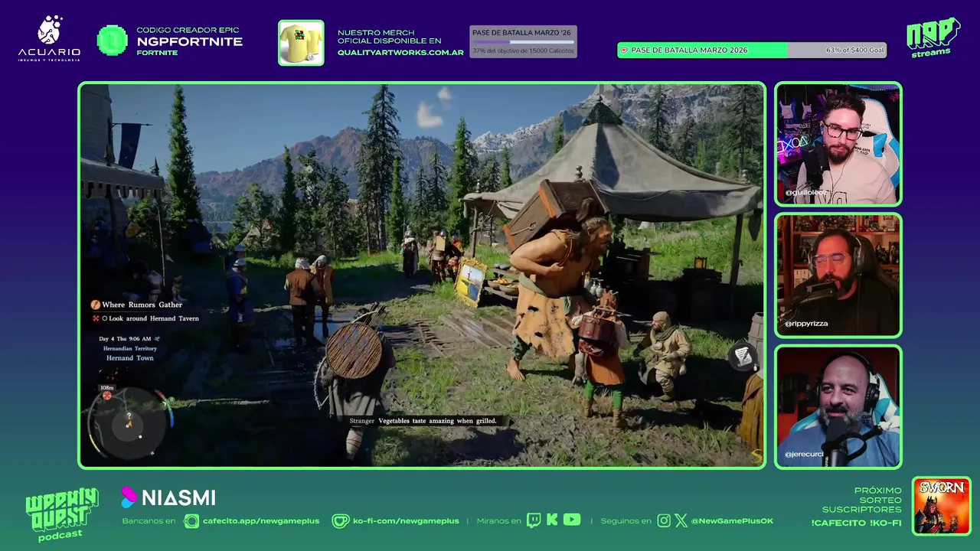This screenshot has width=980, height=551.
Task: Open ko-fi.com/newgameplus link
Action: pyautogui.click(x=406, y=521)
